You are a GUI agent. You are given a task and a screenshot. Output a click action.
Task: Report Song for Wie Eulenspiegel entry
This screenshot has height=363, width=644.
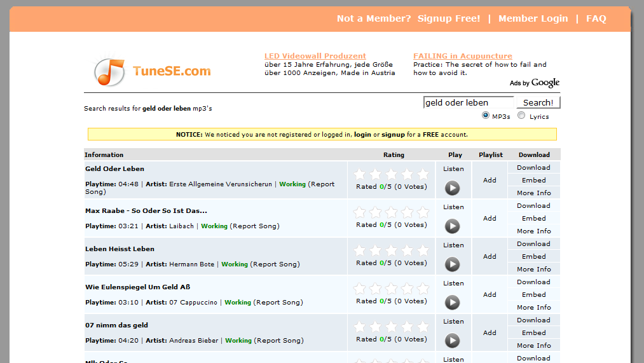coord(278,303)
